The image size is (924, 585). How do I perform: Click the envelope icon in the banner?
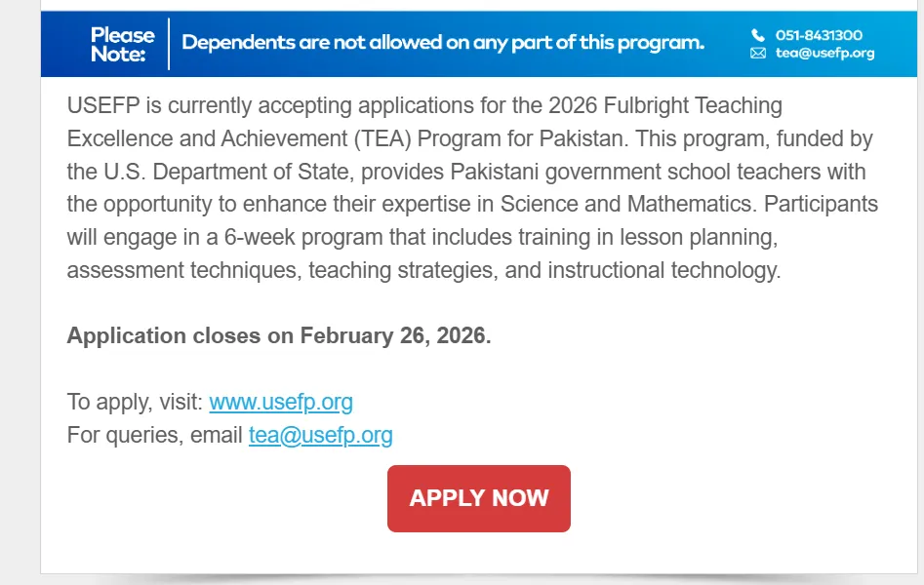click(x=758, y=54)
